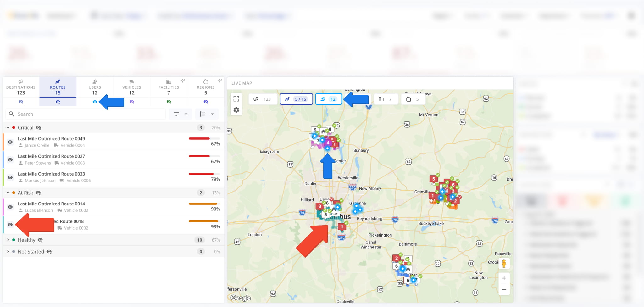Screen dimensions: 644x307
Task: Hide Route 0049 on the map
Action: pos(10,142)
